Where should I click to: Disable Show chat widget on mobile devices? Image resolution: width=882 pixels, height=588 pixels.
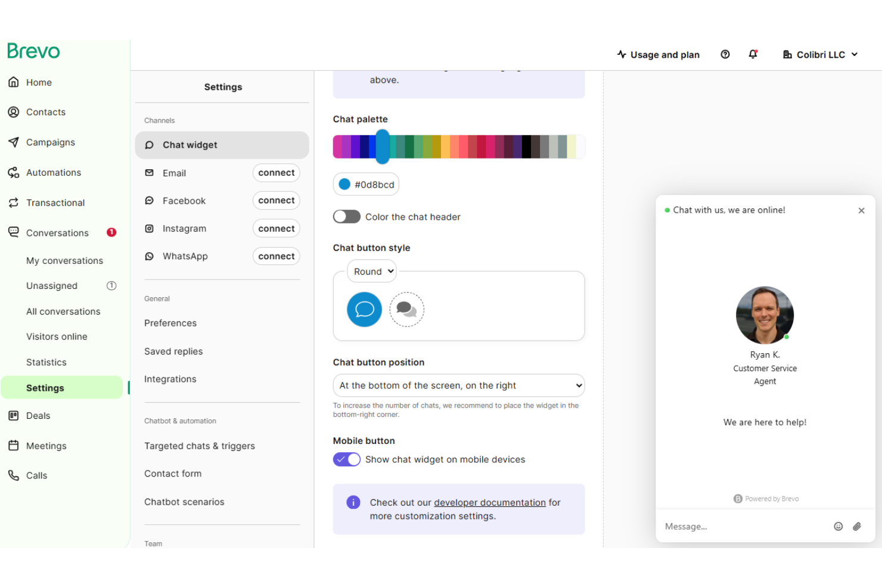coord(346,459)
